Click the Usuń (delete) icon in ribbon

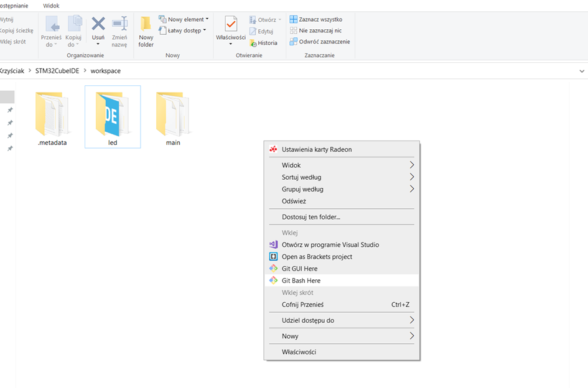pos(98,25)
